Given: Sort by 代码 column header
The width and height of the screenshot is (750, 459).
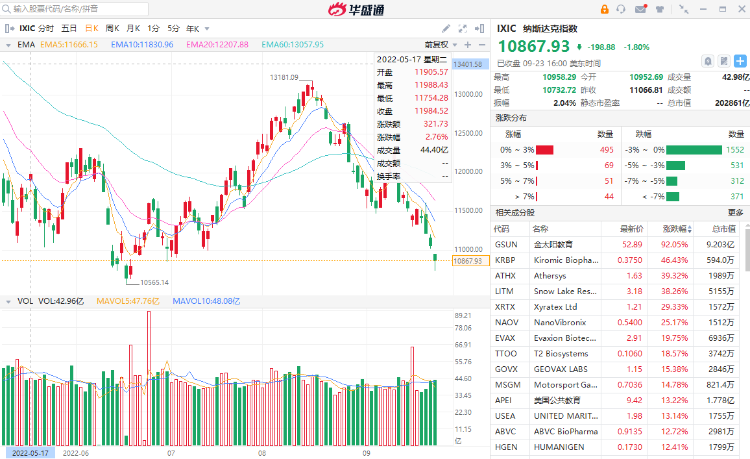Looking at the screenshot, I should click(x=501, y=229).
